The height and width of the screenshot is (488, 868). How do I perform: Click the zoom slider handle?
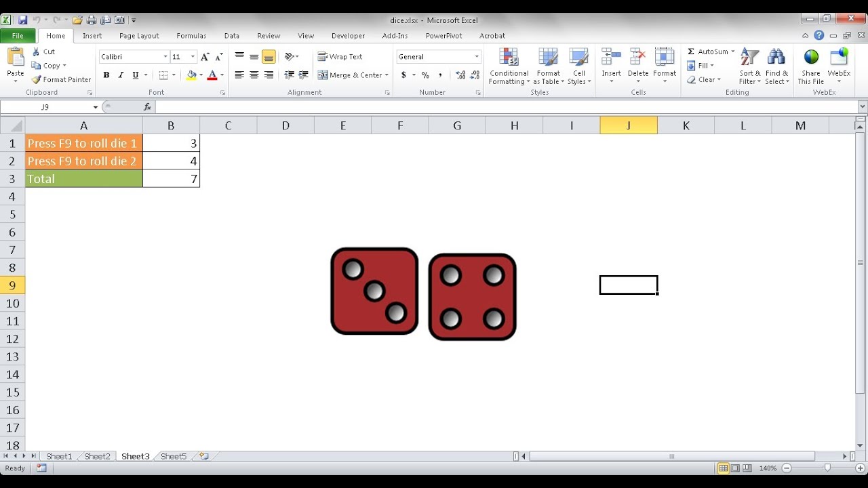[827, 468]
